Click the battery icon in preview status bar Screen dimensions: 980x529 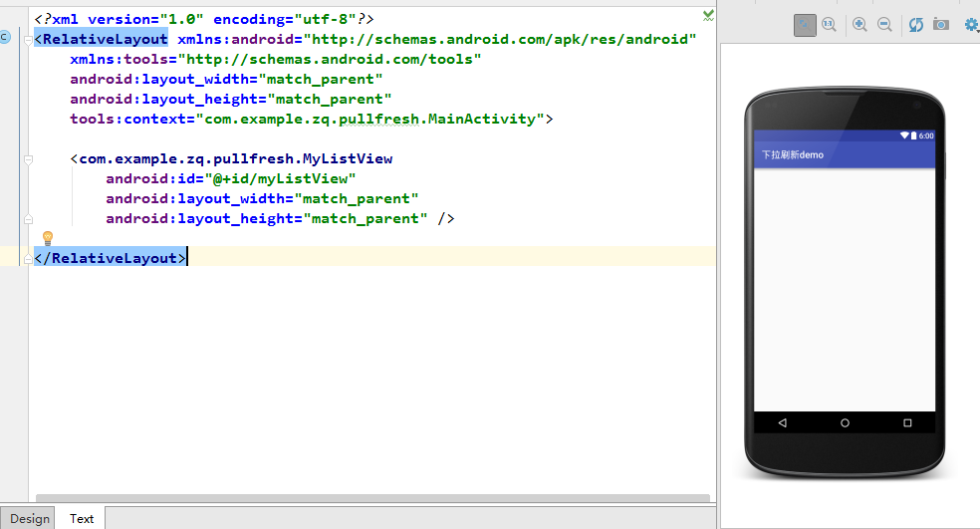(913, 135)
